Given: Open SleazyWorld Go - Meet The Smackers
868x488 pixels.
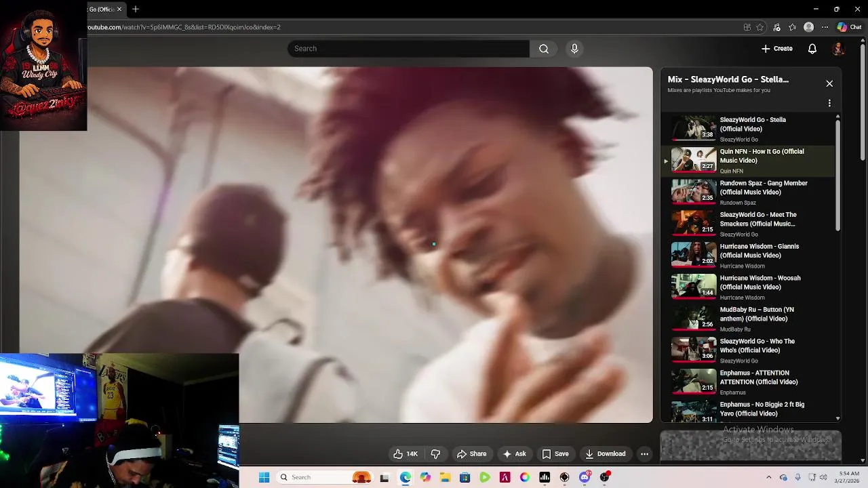Looking at the screenshot, I should click(x=749, y=224).
